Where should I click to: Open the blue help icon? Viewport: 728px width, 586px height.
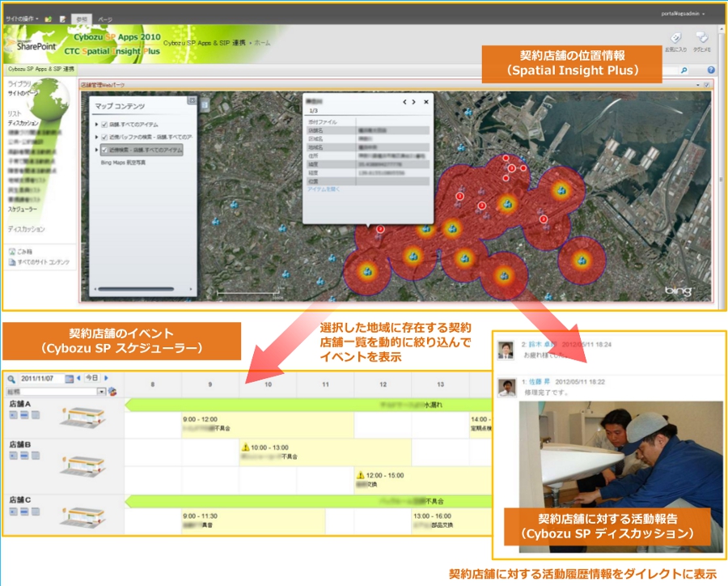pyautogui.click(x=711, y=70)
